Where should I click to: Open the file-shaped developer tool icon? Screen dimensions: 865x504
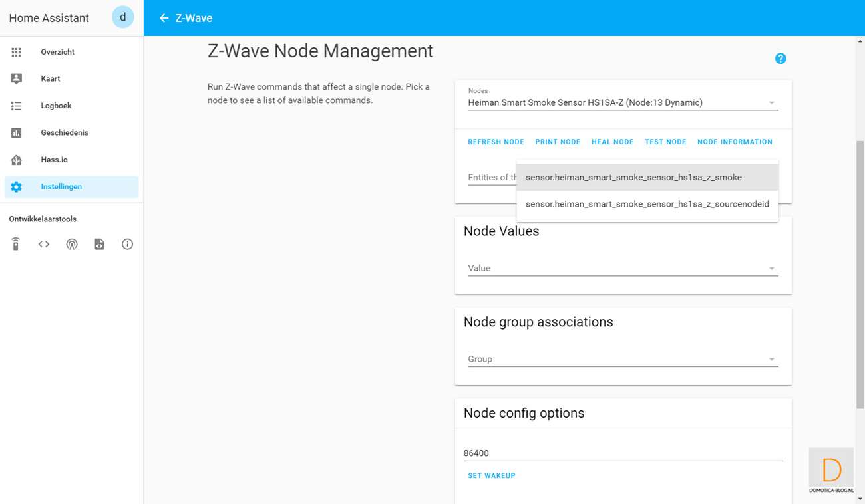pos(99,244)
